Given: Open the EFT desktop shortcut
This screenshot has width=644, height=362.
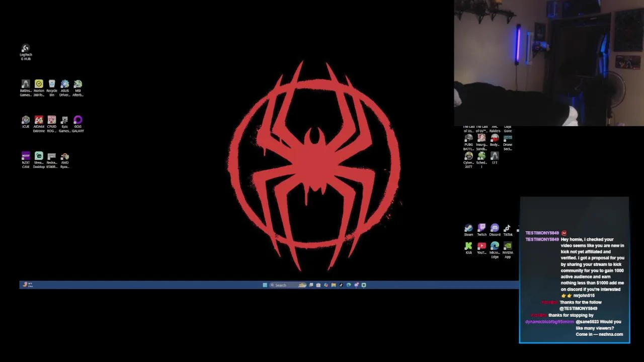Looking at the screenshot, I should (x=495, y=158).
